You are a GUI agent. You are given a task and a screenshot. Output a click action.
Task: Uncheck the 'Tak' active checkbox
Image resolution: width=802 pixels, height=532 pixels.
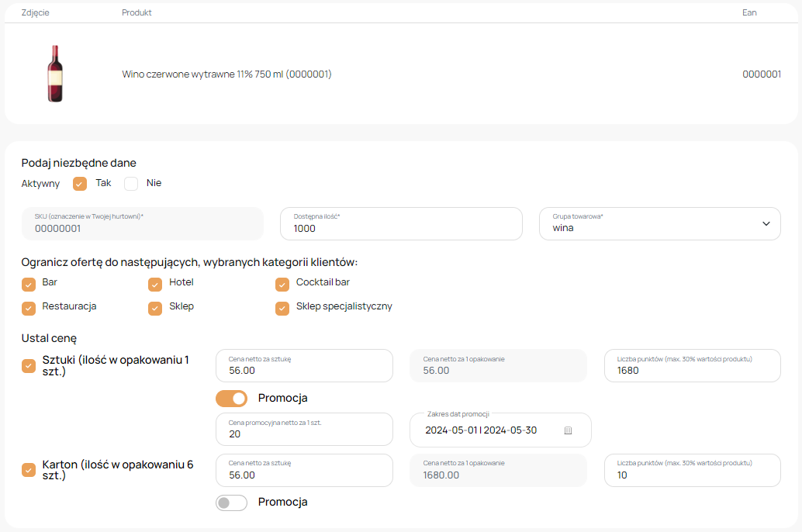[x=79, y=184]
